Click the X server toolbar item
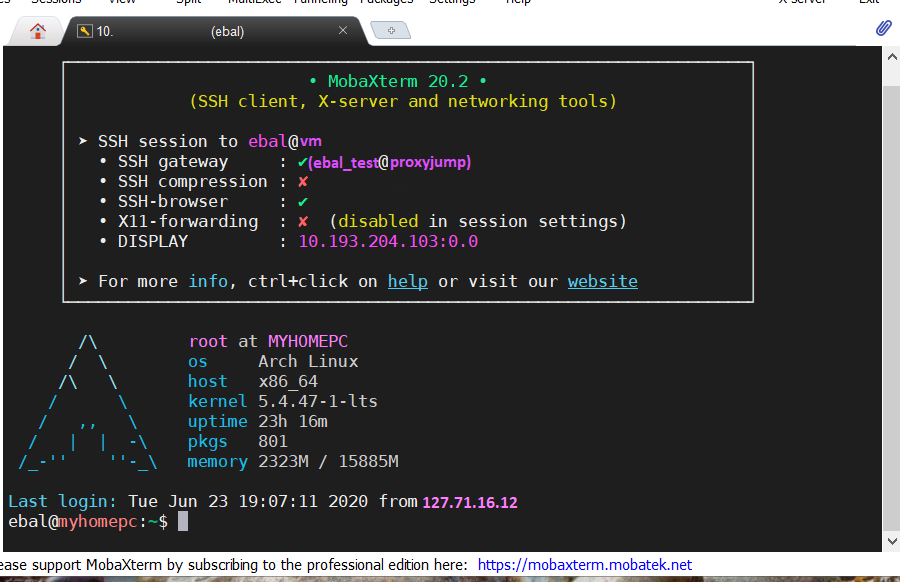The height and width of the screenshot is (582, 900). (802, 3)
